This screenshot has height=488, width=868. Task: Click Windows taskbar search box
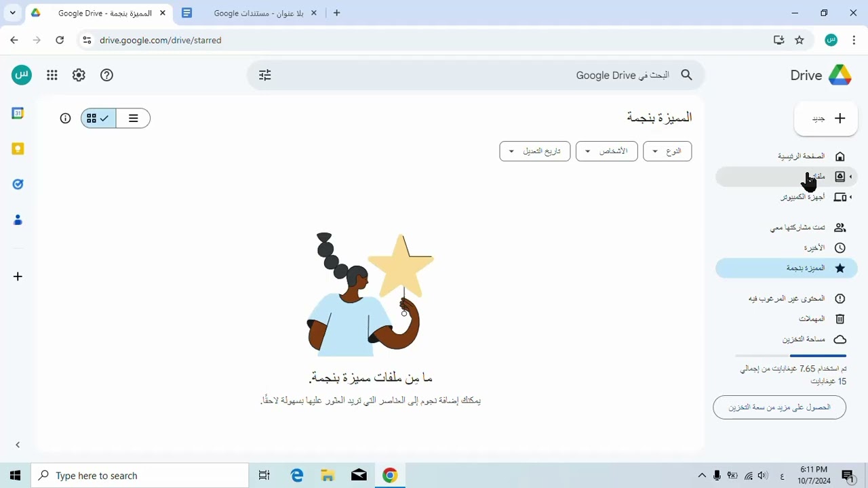pos(140,476)
